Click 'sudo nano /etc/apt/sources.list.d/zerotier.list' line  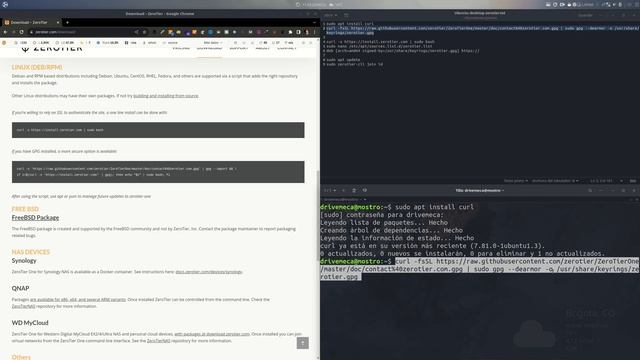coord(379,47)
